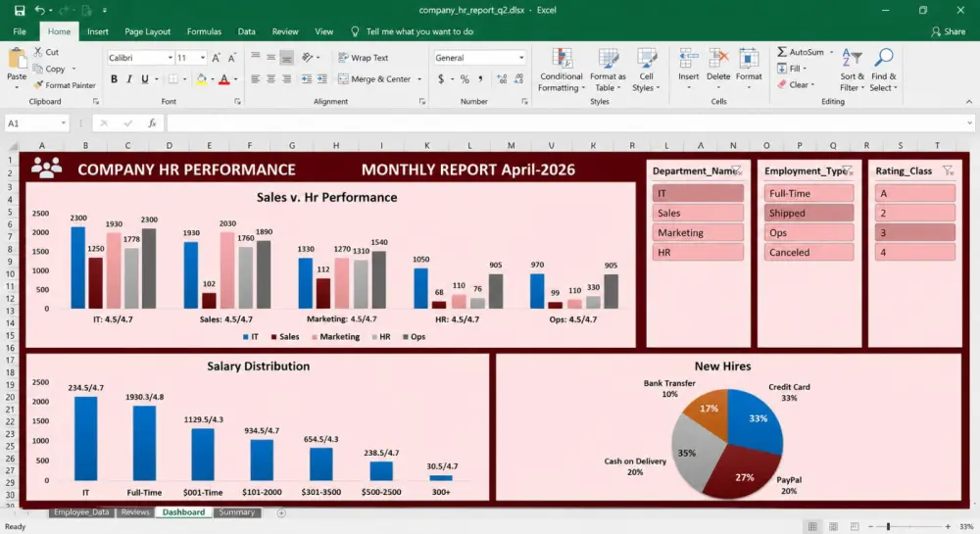Image resolution: width=980 pixels, height=534 pixels.
Task: Open the Font name Calibri dropdown
Action: (170, 58)
